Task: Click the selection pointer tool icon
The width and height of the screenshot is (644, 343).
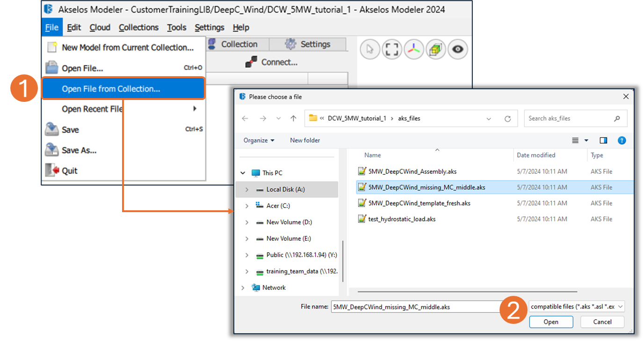Action: click(x=370, y=49)
